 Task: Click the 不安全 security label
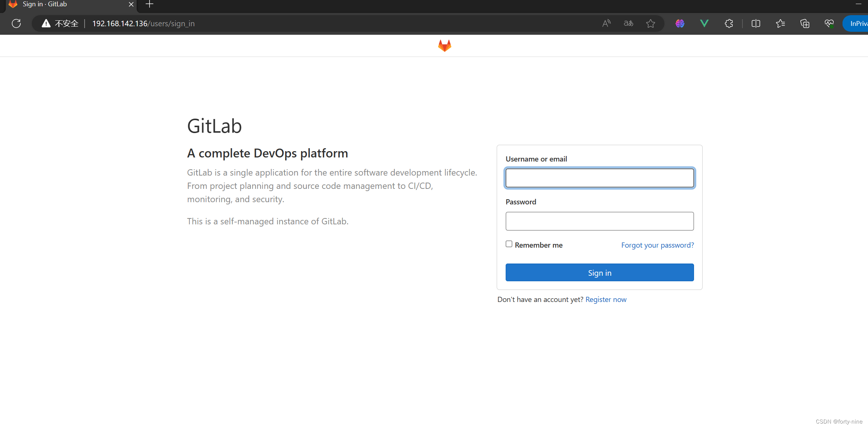tap(66, 23)
